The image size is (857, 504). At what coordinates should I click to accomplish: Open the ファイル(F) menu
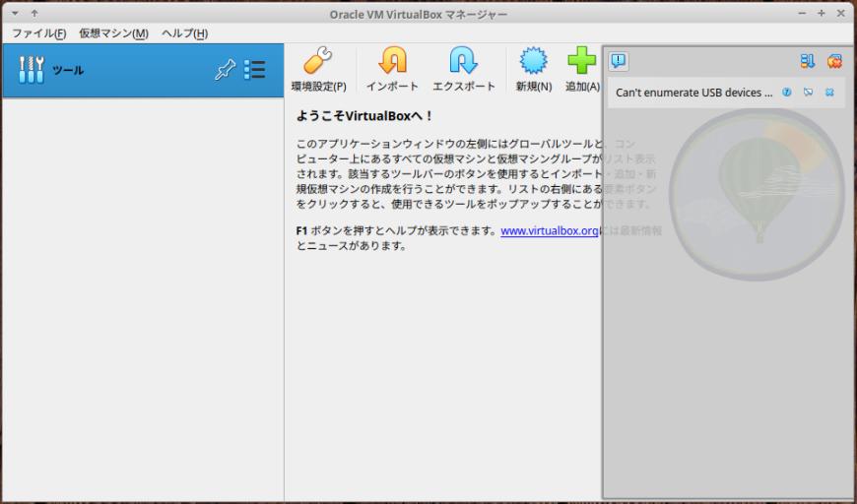pyautogui.click(x=39, y=33)
